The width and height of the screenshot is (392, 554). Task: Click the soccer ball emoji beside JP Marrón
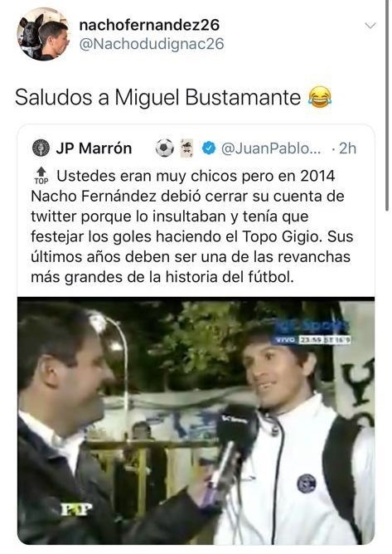click(x=165, y=148)
